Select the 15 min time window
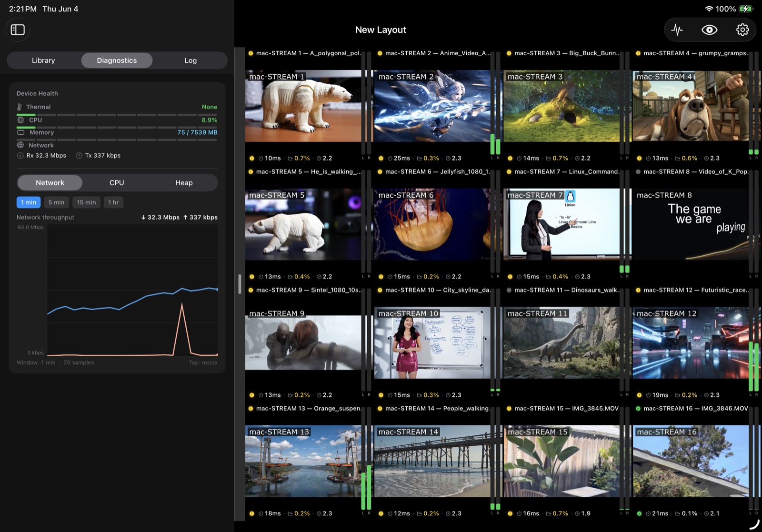 pos(86,202)
